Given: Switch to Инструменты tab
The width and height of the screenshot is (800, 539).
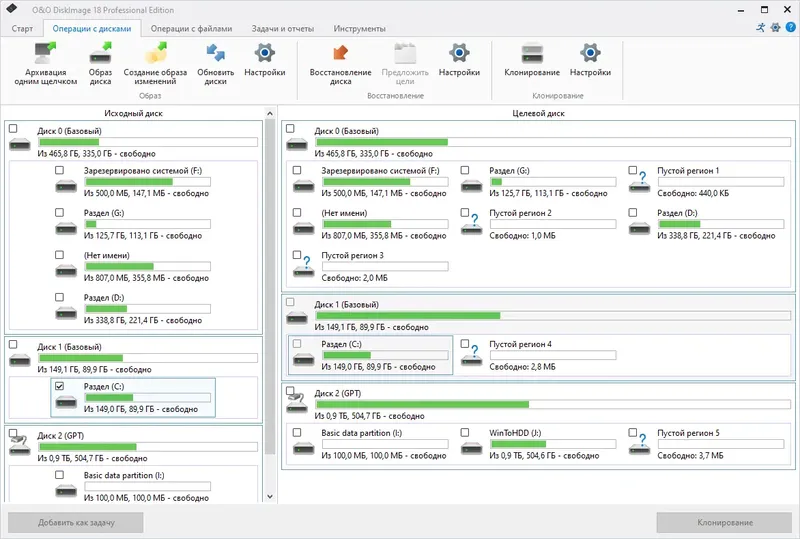Looking at the screenshot, I should (x=360, y=29).
